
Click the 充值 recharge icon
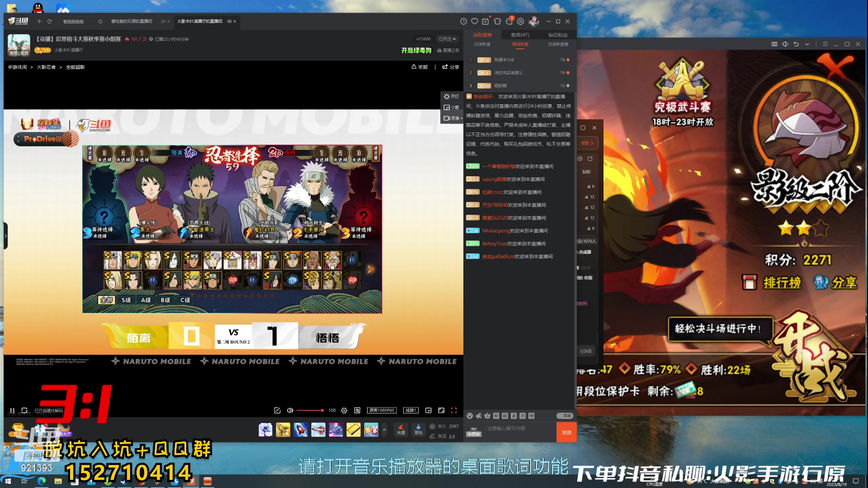[401, 430]
